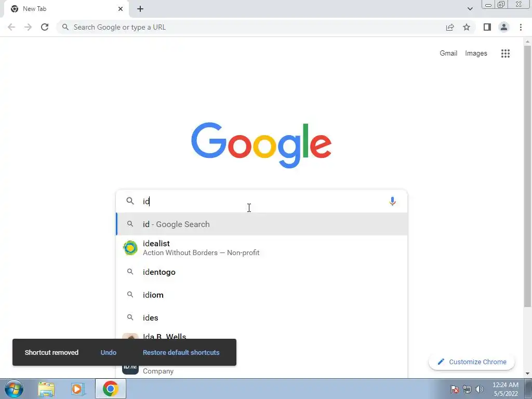Expand the tab search chevron
Image resolution: width=532 pixels, height=399 pixels.
pyautogui.click(x=470, y=9)
